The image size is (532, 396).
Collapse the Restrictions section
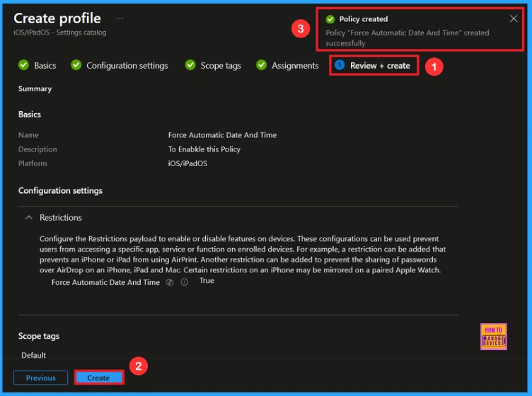coord(29,217)
